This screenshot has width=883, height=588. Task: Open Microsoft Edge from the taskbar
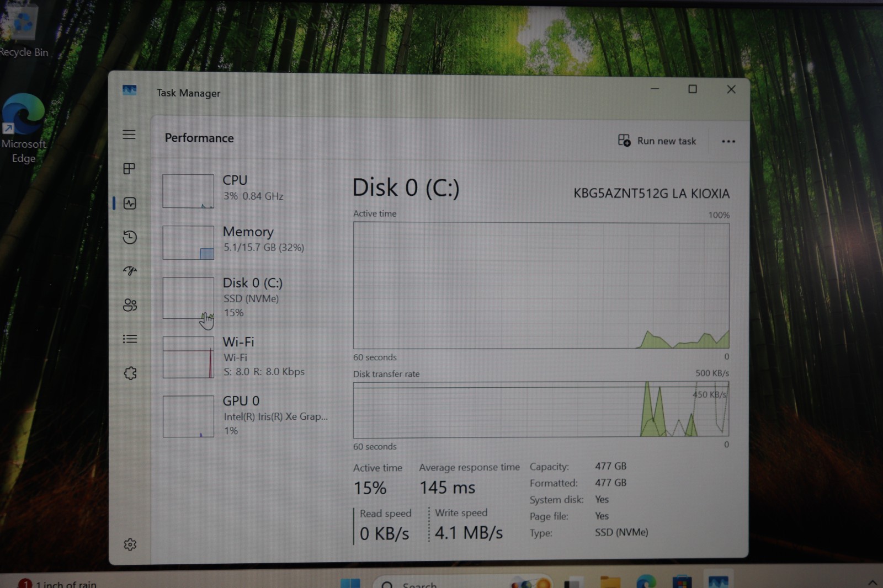[646, 582]
